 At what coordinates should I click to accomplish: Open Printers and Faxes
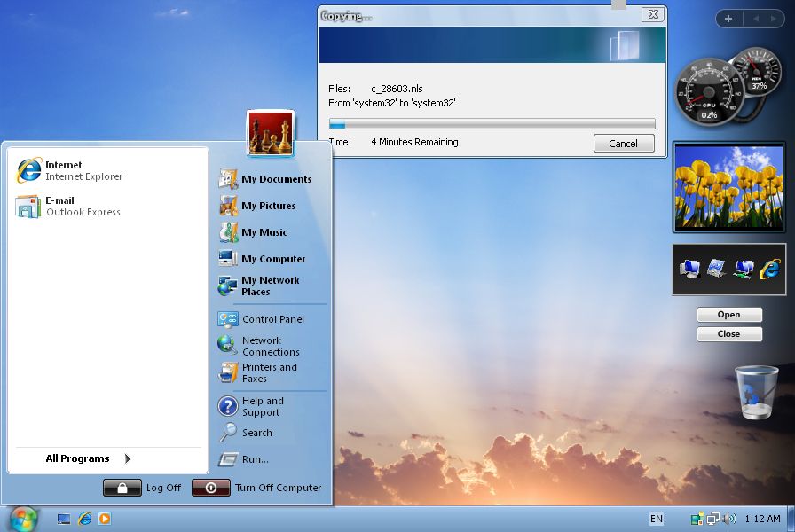click(x=258, y=372)
